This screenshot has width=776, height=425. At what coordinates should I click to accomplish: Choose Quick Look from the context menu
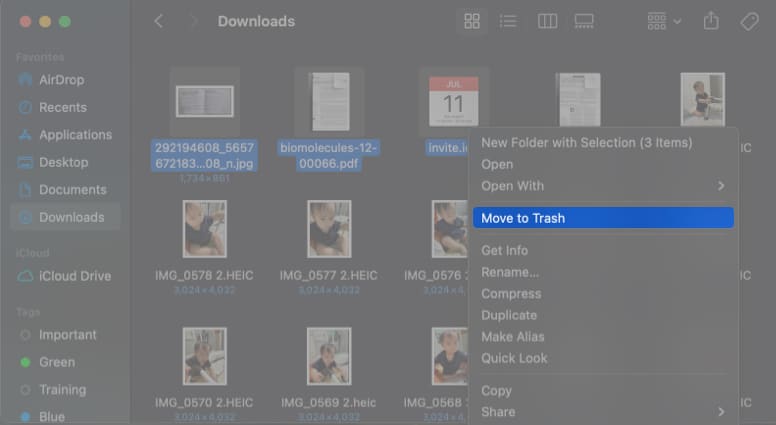[x=603, y=358]
